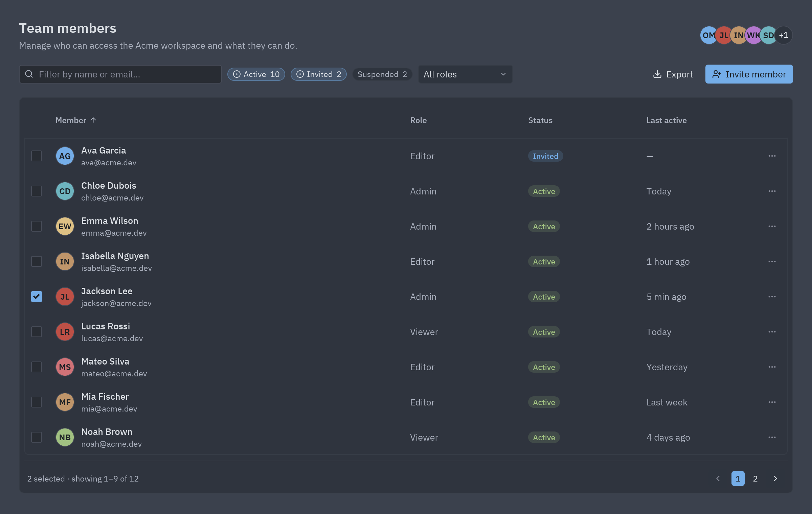Screen dimensions: 812x514
Task: Go to previous page with left chevron
Action: tap(718, 478)
